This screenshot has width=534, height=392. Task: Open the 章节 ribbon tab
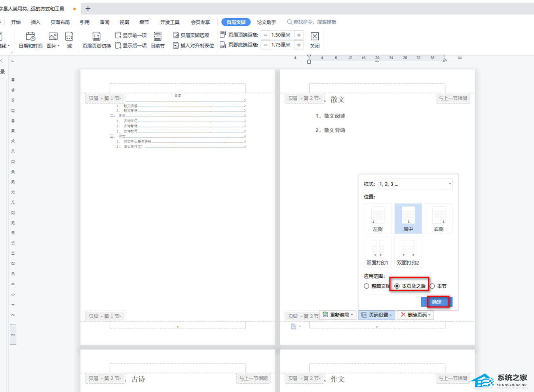(x=144, y=22)
